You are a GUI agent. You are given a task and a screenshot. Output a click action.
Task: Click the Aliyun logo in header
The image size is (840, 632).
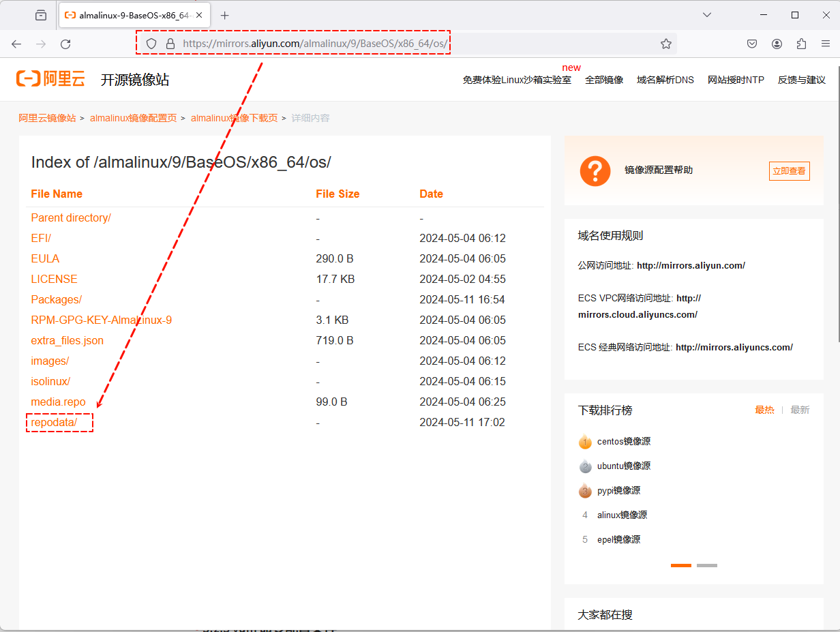(x=50, y=79)
